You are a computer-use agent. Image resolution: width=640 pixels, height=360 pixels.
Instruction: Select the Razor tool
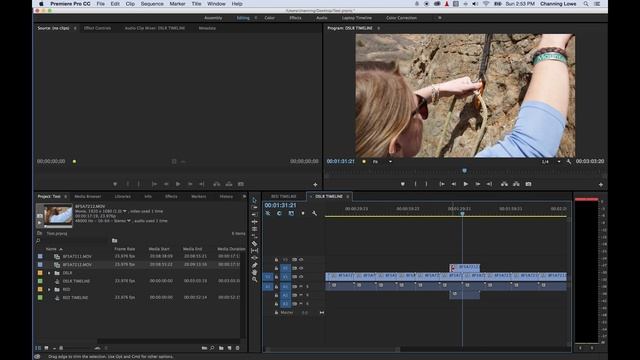[254, 244]
